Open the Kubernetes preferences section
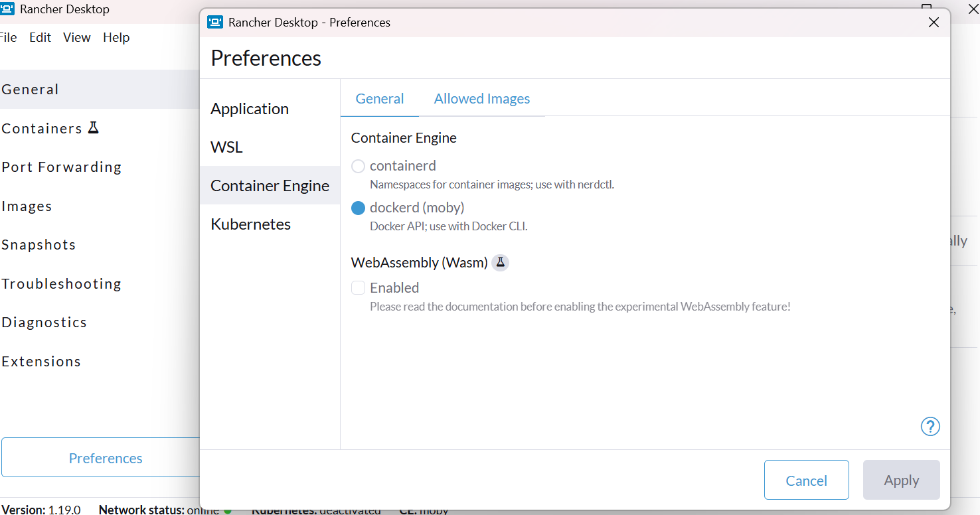The image size is (980, 515). coord(270,224)
